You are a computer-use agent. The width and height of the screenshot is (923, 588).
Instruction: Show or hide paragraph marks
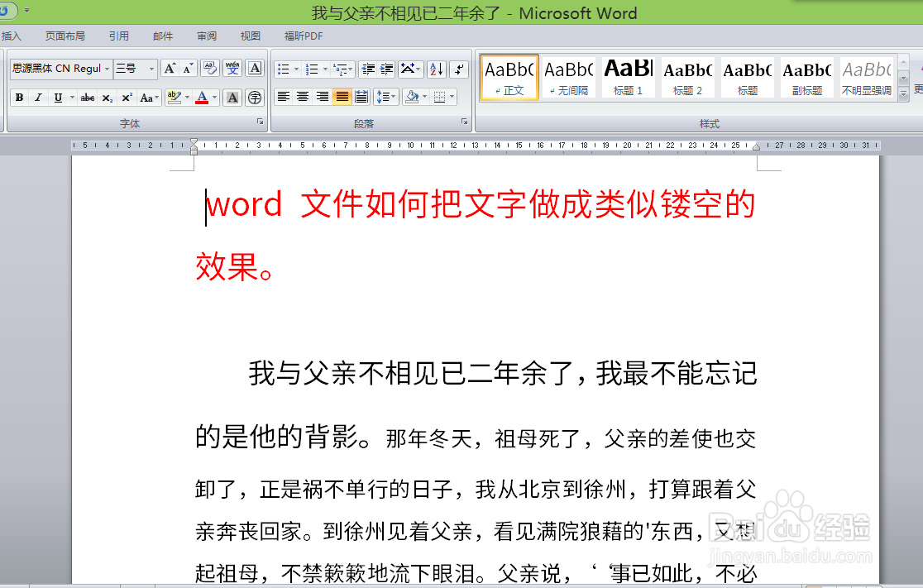coord(459,69)
